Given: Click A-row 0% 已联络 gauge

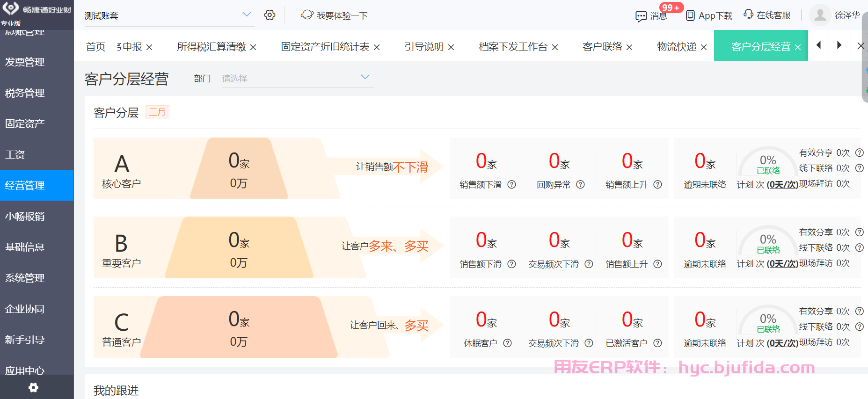Looking at the screenshot, I should point(768,161).
